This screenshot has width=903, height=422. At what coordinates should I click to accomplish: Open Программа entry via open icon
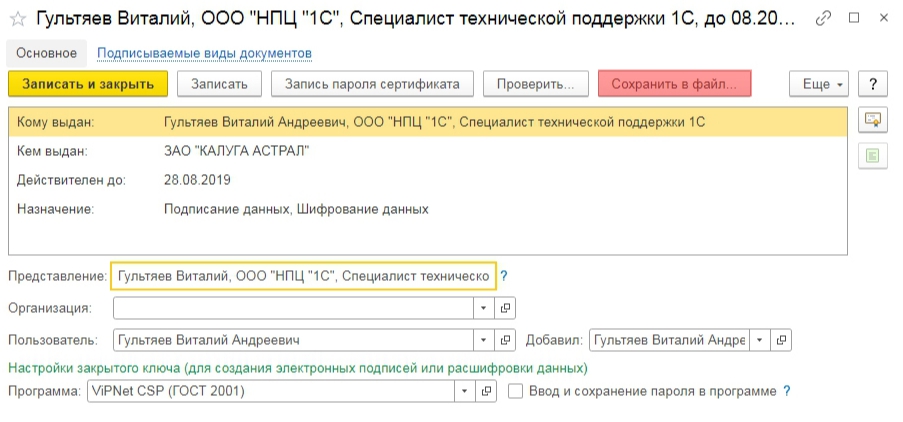[x=486, y=391]
